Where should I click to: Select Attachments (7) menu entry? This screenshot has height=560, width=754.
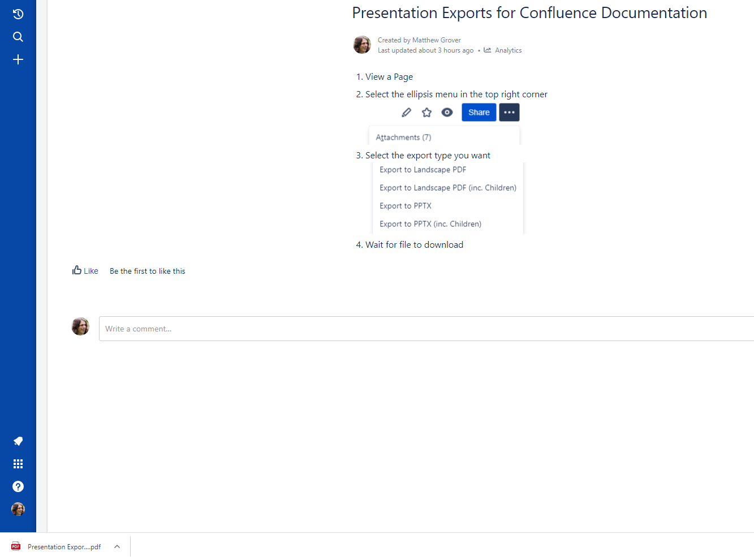tap(403, 137)
